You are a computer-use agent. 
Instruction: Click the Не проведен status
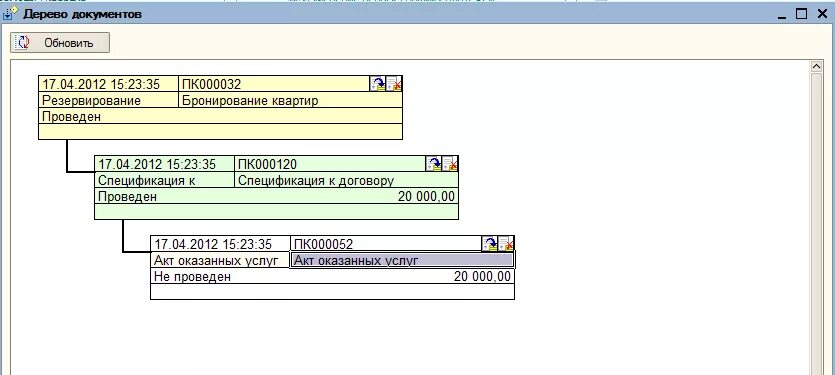point(193,276)
